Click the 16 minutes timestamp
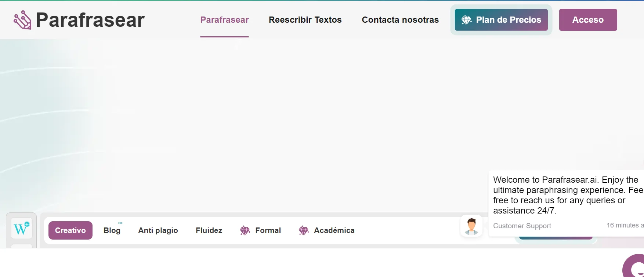This screenshot has height=277, width=644. [x=625, y=225]
